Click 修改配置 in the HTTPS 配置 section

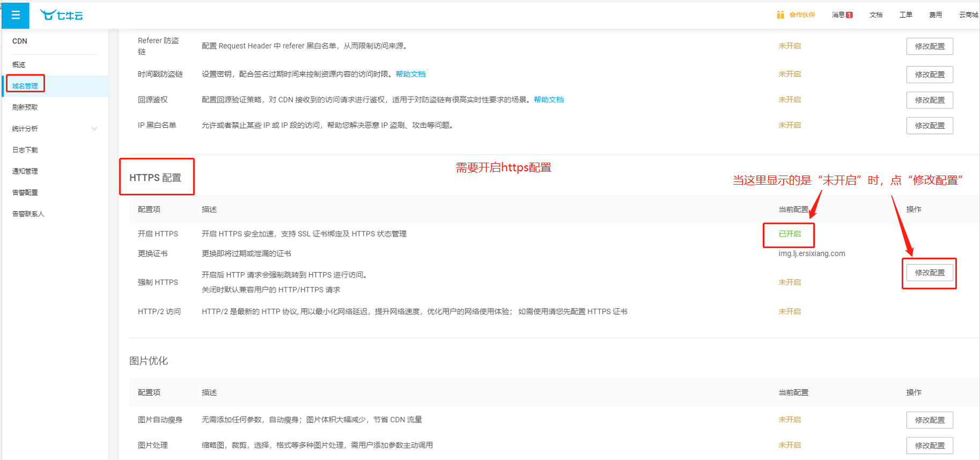click(930, 273)
